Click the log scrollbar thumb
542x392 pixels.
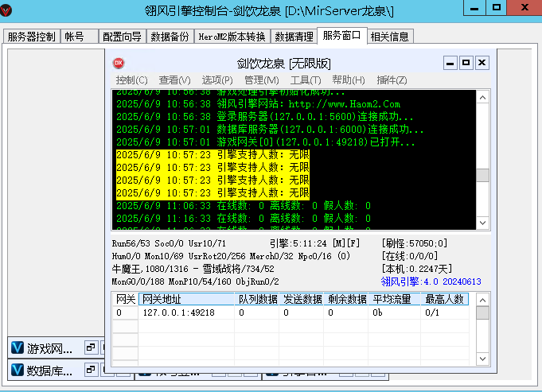point(482,175)
